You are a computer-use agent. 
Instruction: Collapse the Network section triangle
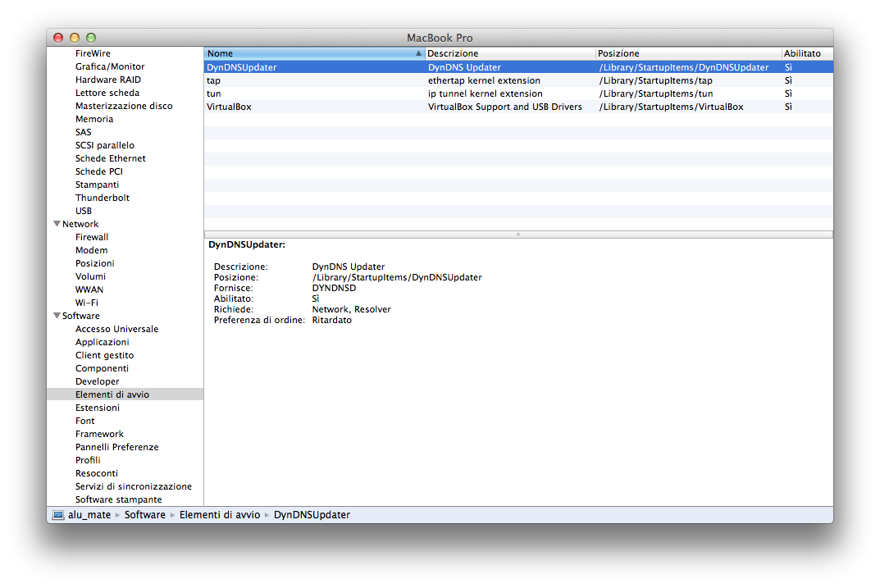[x=57, y=224]
